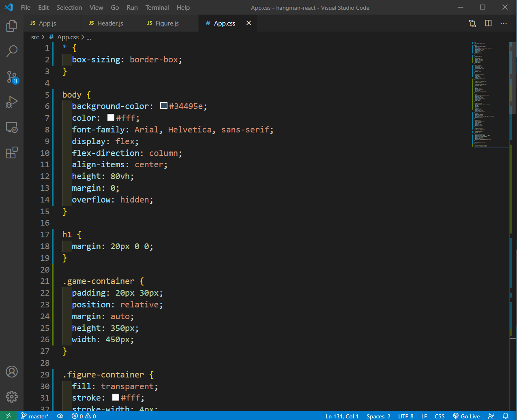This screenshot has width=517, height=420.
Task: Click the VS Code logo icon
Action: click(x=9, y=7)
